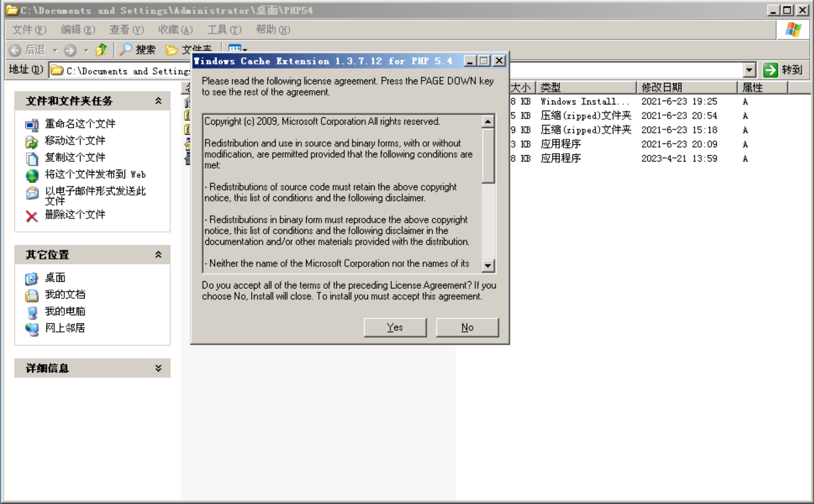Click the red X delete icon
Viewport: 814px width, 504px height.
point(32,217)
